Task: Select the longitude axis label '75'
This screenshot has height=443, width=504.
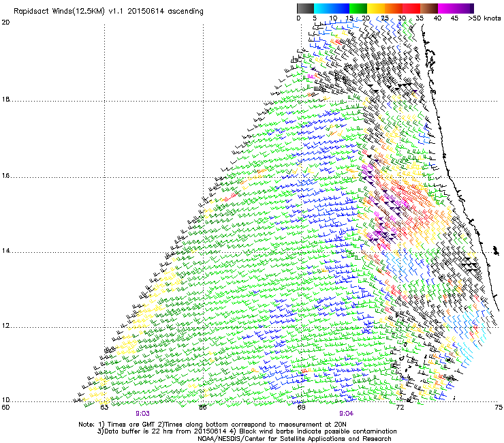Action: (x=499, y=408)
